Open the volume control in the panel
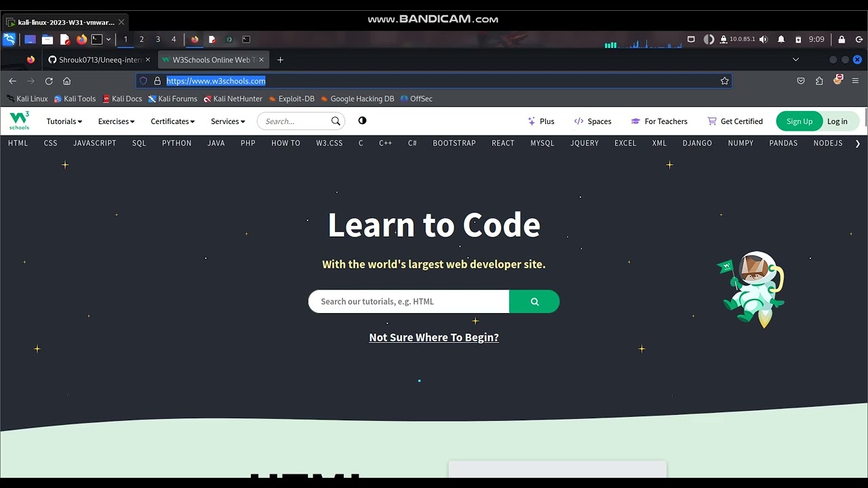Viewport: 868px width, 488px height. pos(764,39)
